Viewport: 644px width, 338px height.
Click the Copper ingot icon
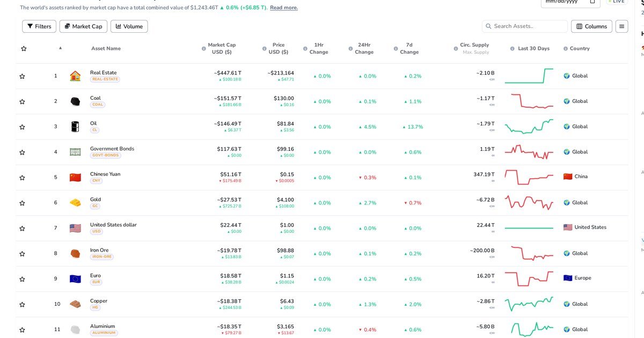click(75, 304)
